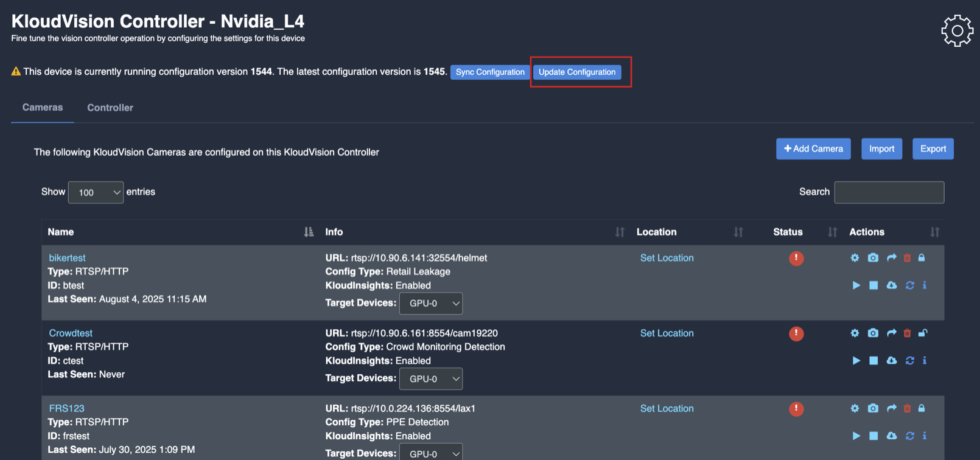Open Target Devices dropdown for Crowdtest
Image resolution: width=980 pixels, height=460 pixels.
(431, 378)
